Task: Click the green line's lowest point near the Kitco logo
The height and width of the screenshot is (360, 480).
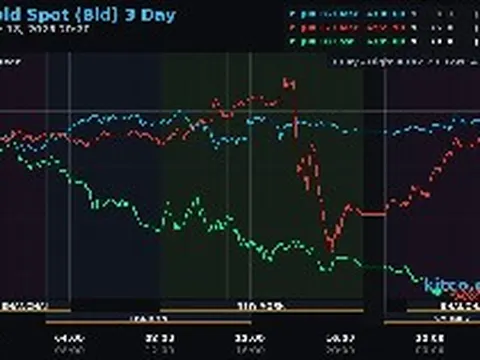Action: 437,293
